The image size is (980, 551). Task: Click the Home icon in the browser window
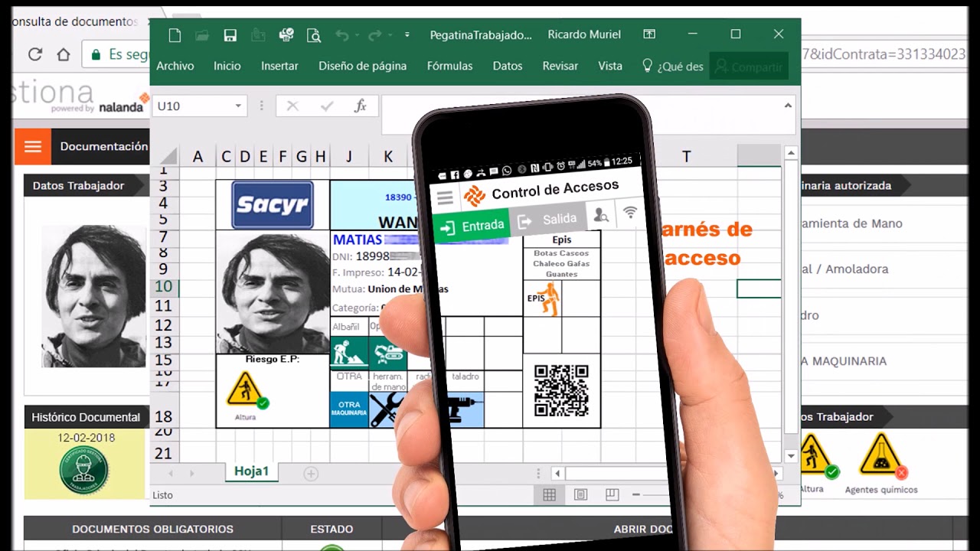(x=64, y=54)
